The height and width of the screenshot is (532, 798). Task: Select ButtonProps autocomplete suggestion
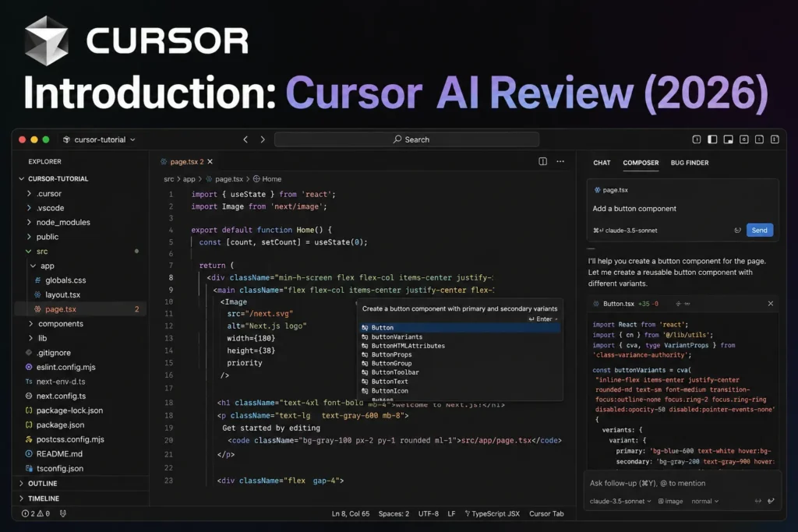[x=460, y=354]
